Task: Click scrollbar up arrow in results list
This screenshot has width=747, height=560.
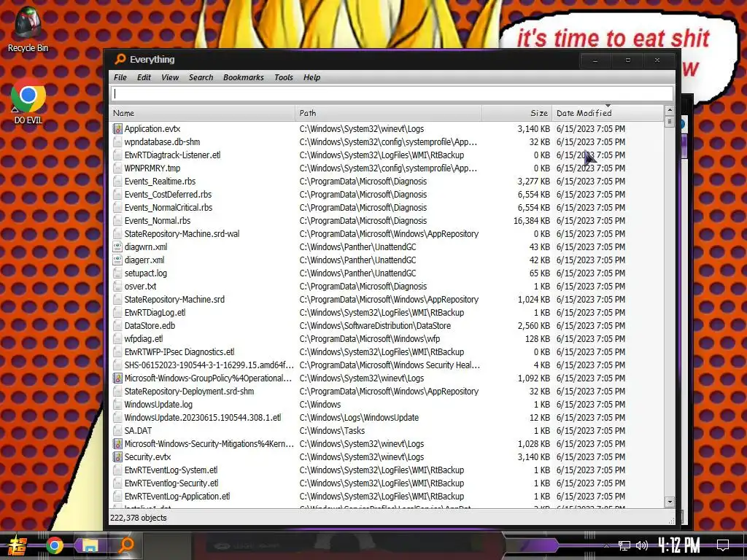Action: (x=670, y=110)
